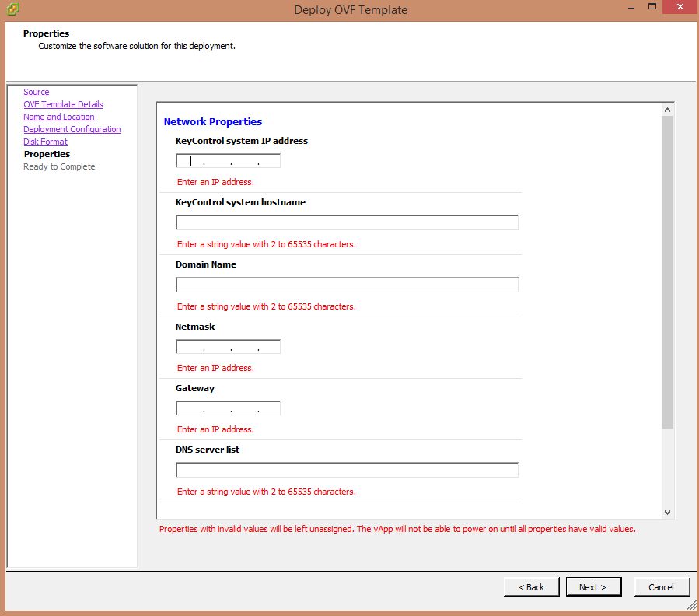The height and width of the screenshot is (616, 699).
Task: Focus the KeyControl system IP address field
Action: [229, 160]
